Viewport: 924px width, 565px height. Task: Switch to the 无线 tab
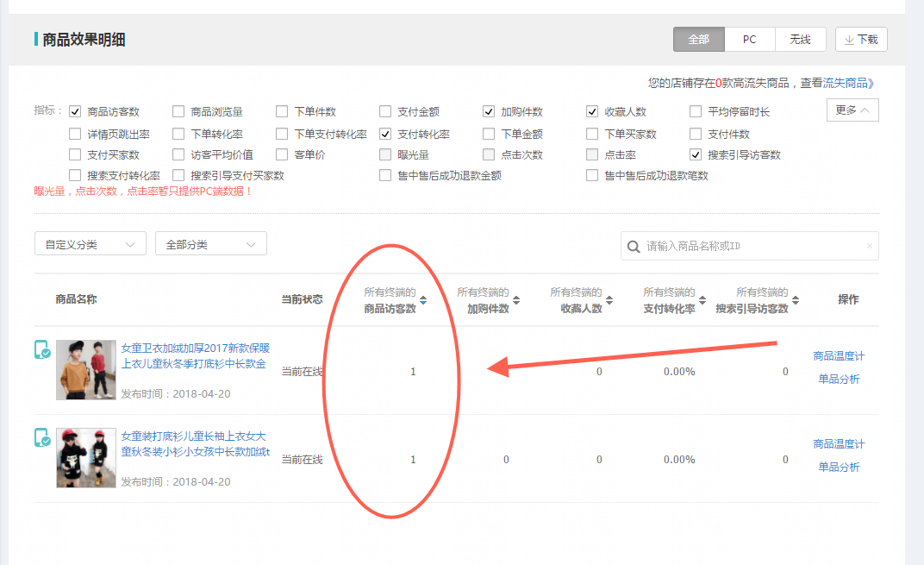(x=800, y=39)
